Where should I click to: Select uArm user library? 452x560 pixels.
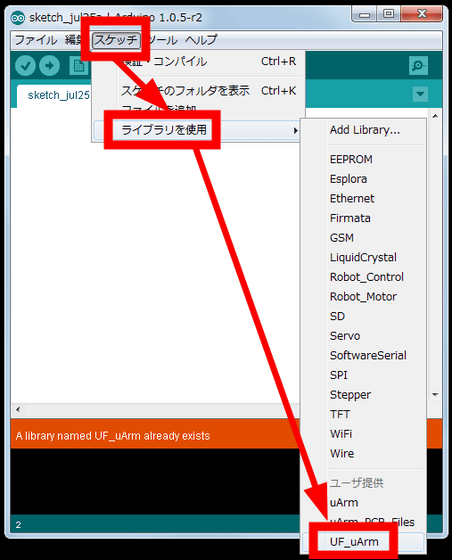[x=344, y=503]
